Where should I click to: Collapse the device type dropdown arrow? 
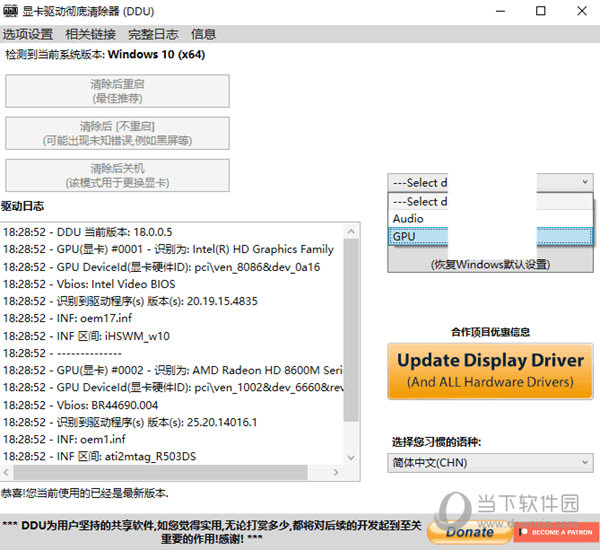click(x=585, y=182)
